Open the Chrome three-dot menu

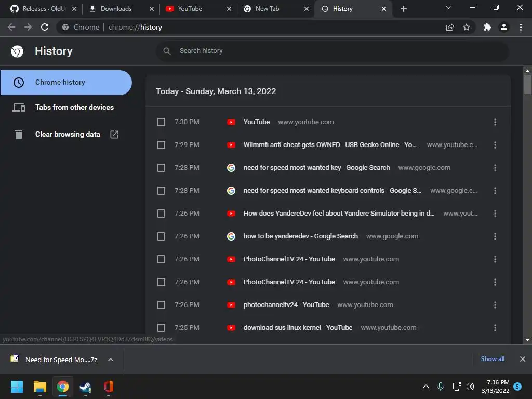point(521,27)
